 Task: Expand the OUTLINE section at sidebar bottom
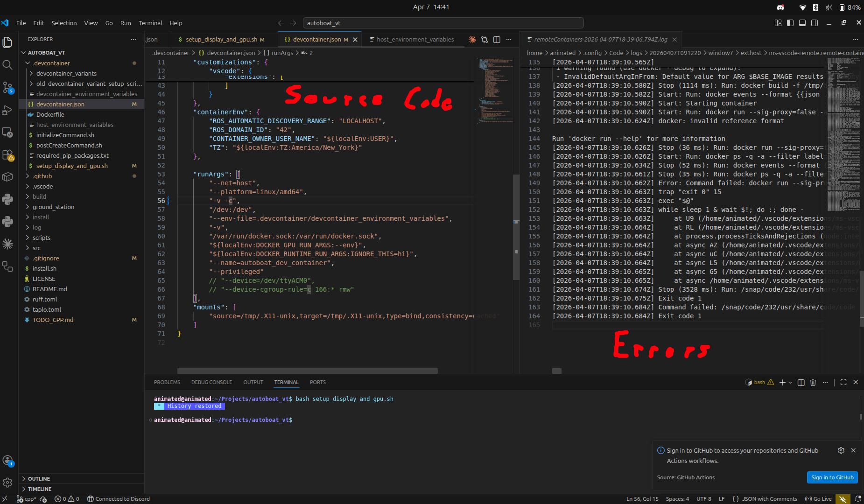38,478
